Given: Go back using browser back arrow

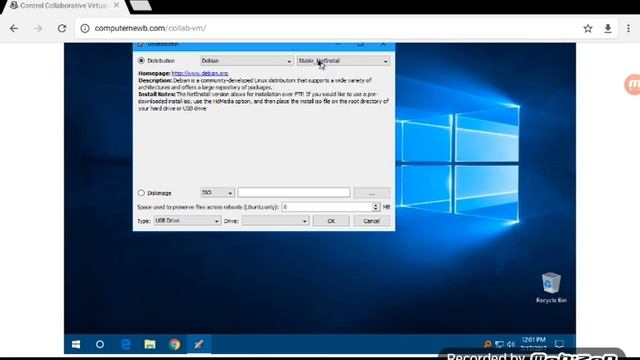Looking at the screenshot, I should 14,28.
